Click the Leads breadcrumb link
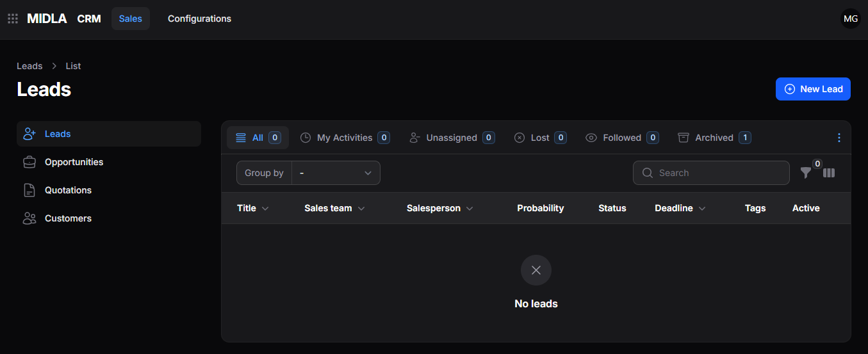This screenshot has width=868, height=354. (x=29, y=66)
